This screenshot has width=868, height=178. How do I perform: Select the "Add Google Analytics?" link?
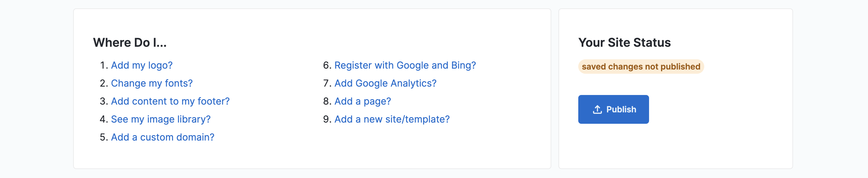pyautogui.click(x=385, y=83)
